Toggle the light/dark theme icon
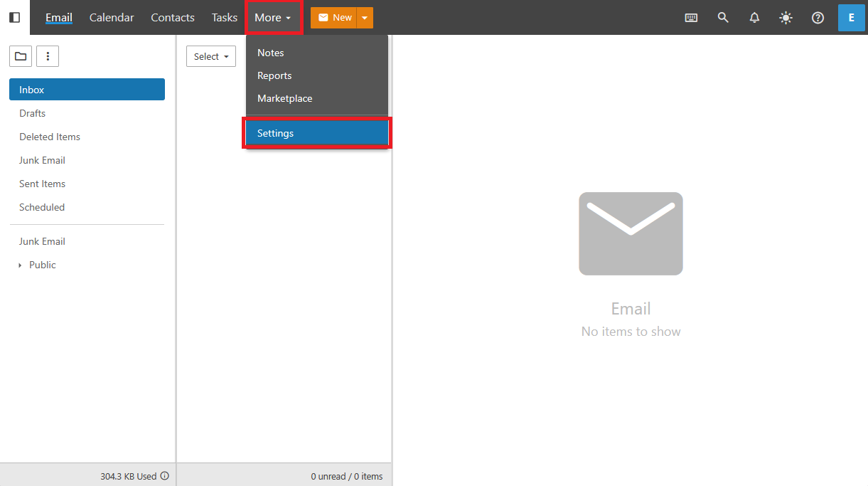The height and width of the screenshot is (486, 868). coord(786,18)
